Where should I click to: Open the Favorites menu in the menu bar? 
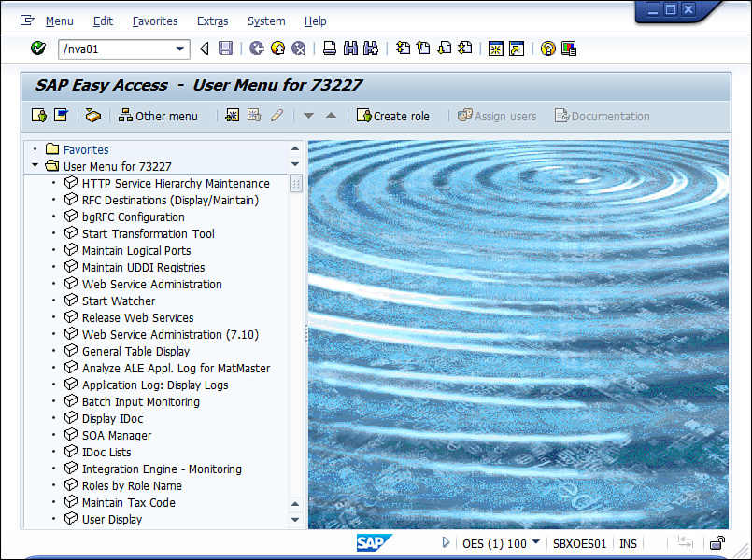point(155,21)
